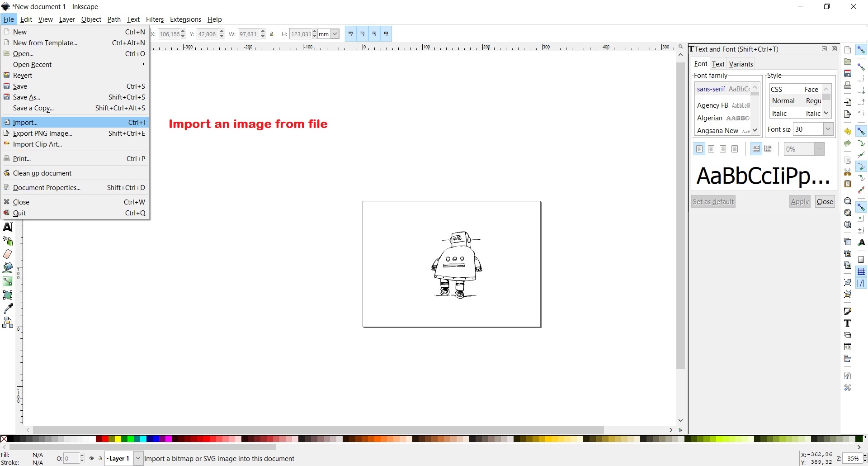Select Agency FB font family

(723, 105)
